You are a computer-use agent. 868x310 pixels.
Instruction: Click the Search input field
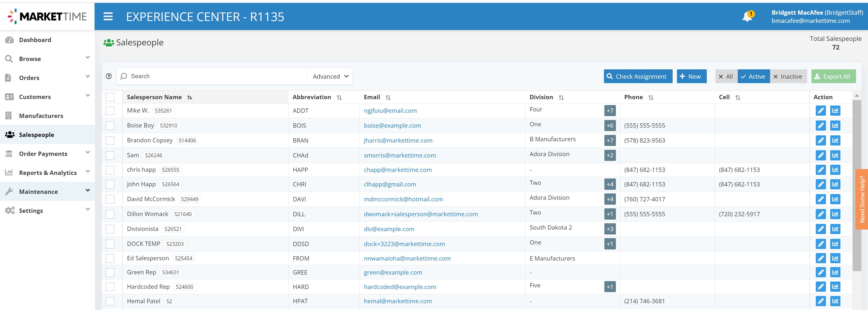click(x=212, y=76)
